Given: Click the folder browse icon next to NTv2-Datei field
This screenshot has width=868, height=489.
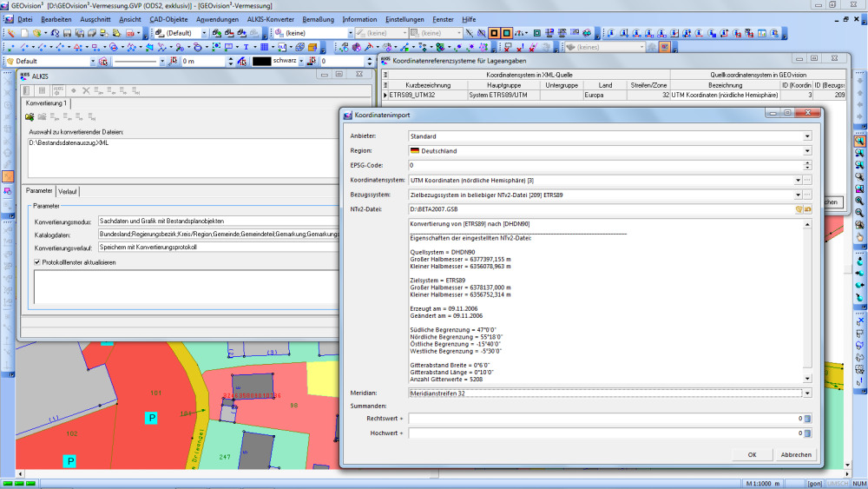Looking at the screenshot, I should [x=808, y=209].
